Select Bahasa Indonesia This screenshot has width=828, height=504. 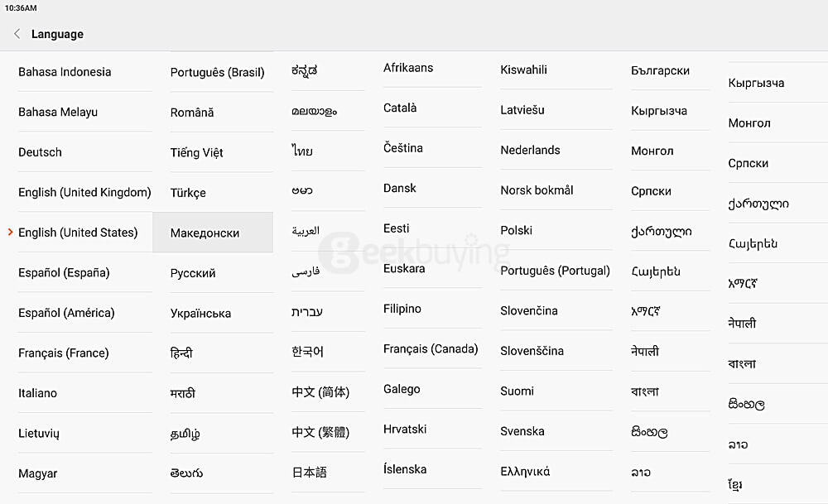(x=65, y=72)
